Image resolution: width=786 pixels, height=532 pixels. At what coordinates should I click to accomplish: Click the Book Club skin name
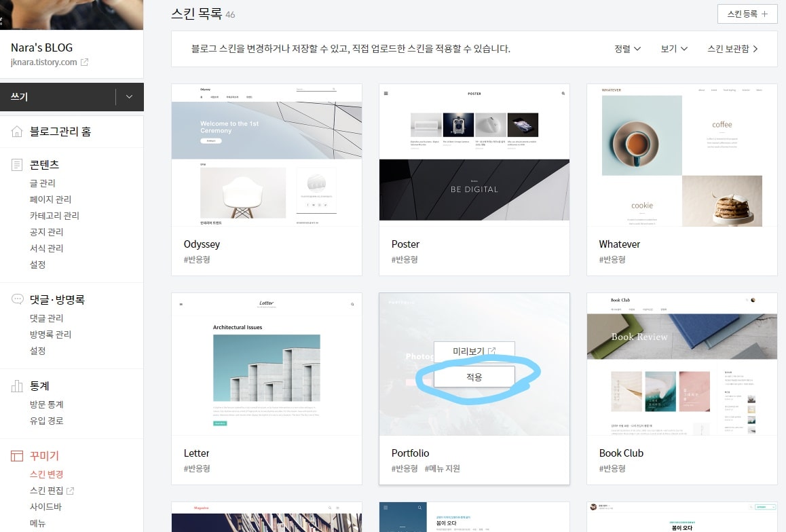click(x=621, y=453)
